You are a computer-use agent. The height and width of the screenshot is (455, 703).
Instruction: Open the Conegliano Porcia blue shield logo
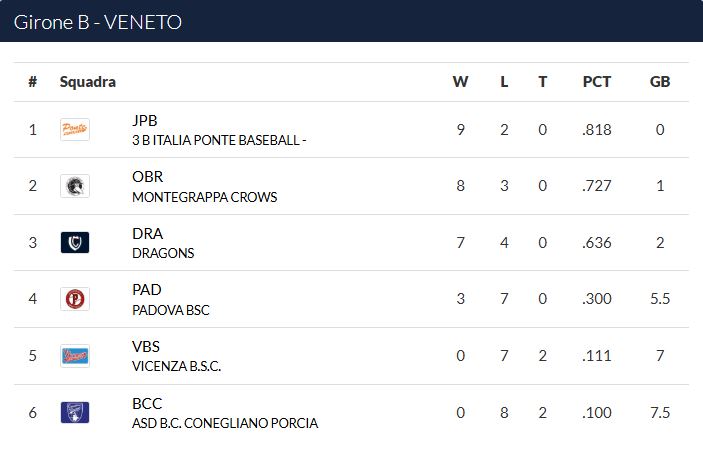click(75, 412)
